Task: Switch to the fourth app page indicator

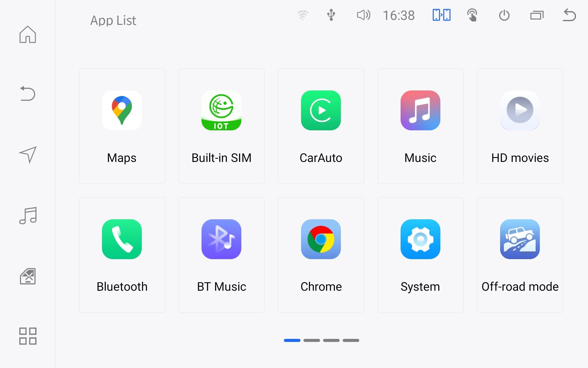Action: 351,340
